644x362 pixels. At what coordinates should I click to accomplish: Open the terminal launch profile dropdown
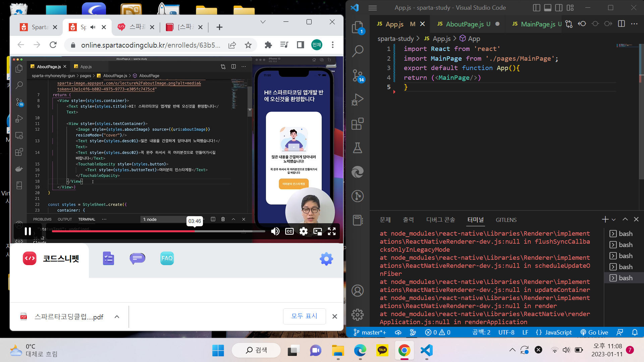tap(614, 220)
